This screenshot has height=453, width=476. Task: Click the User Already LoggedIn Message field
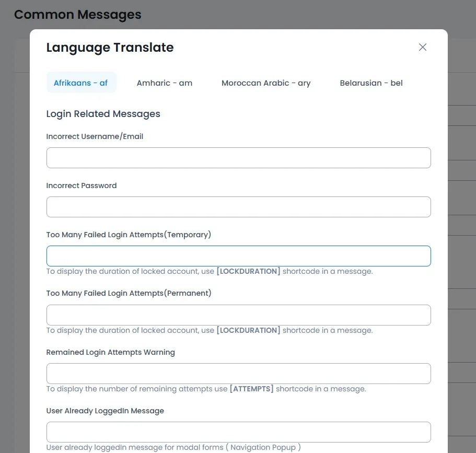(238, 432)
